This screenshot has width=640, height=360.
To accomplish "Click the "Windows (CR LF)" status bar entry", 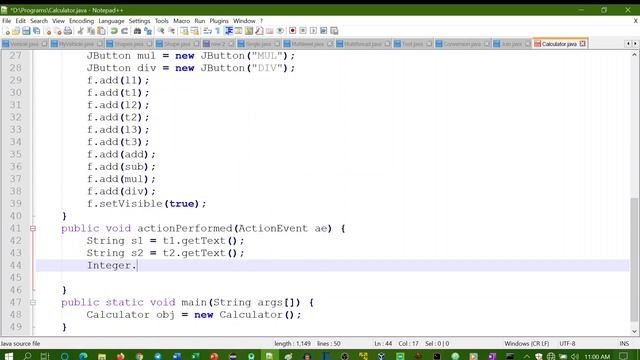I will [527, 344].
